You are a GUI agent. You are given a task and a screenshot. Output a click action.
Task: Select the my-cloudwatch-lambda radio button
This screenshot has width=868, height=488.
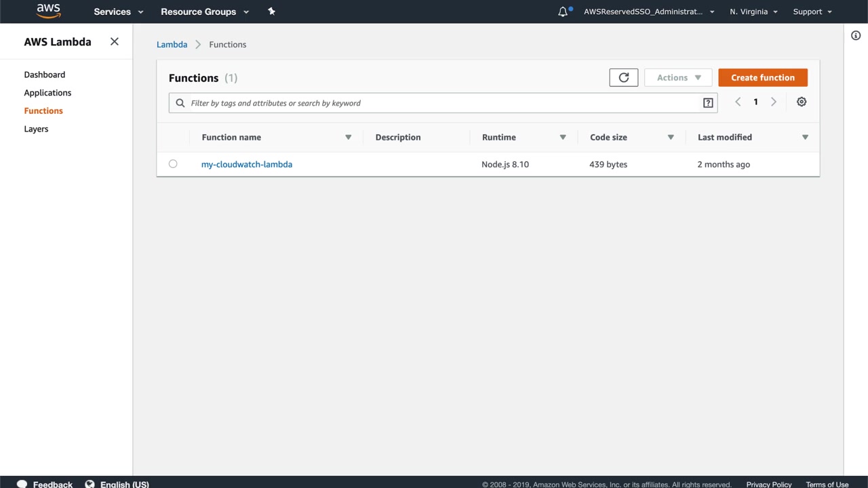pyautogui.click(x=173, y=164)
